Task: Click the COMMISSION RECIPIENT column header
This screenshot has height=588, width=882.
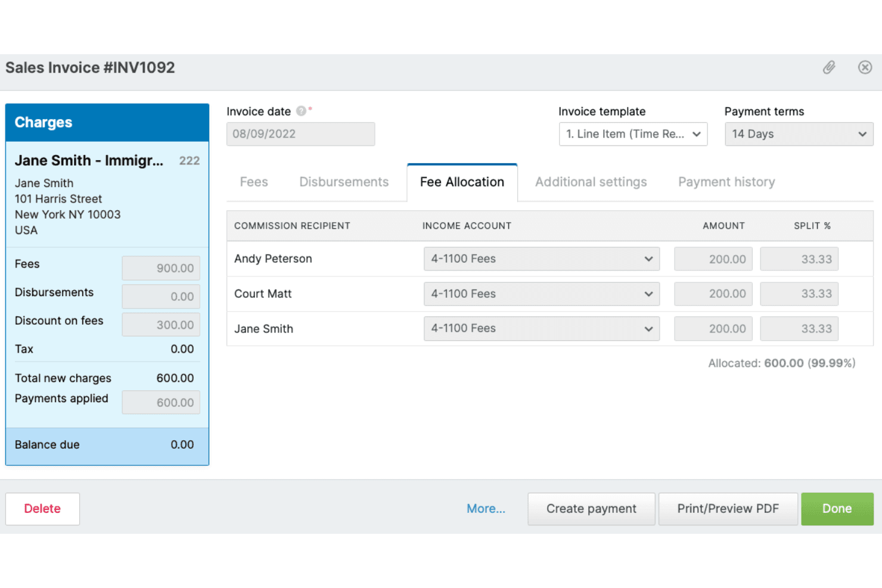Action: [x=292, y=226]
